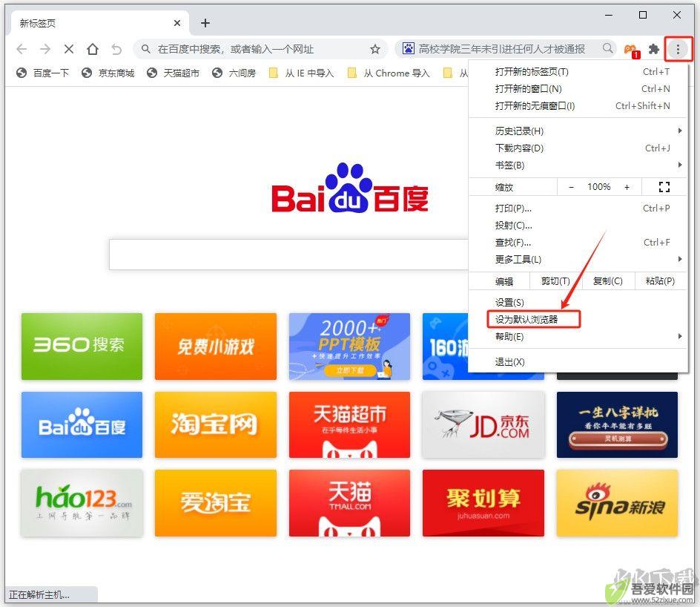Open the 从 Chrome 导入 bookmark folder
This screenshot has width=700, height=607.
pos(389,73)
